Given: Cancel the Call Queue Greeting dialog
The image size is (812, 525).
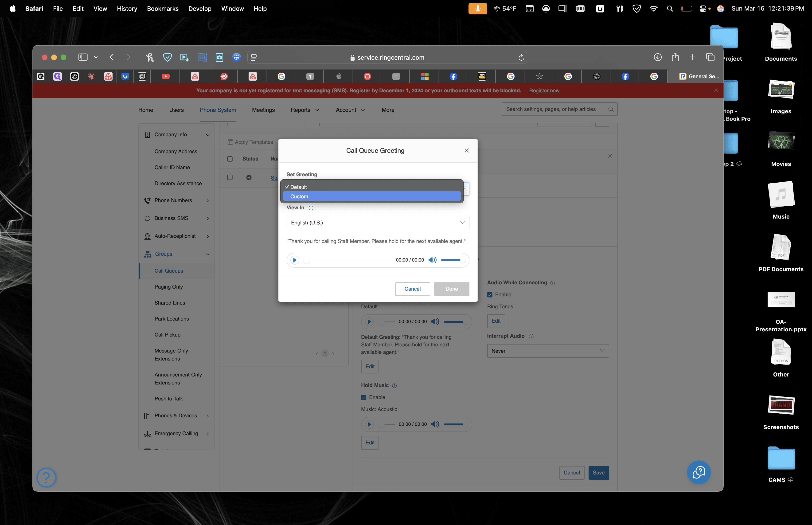Looking at the screenshot, I should click(x=412, y=289).
